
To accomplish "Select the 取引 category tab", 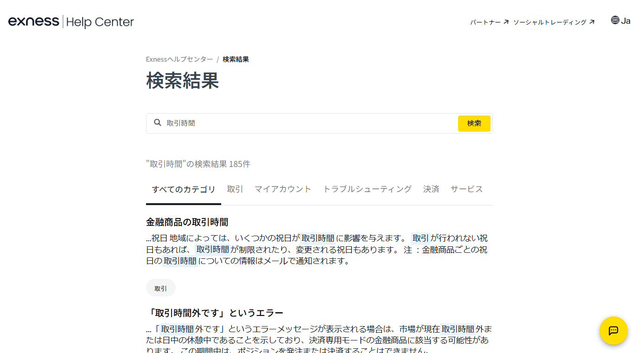I will tap(235, 189).
